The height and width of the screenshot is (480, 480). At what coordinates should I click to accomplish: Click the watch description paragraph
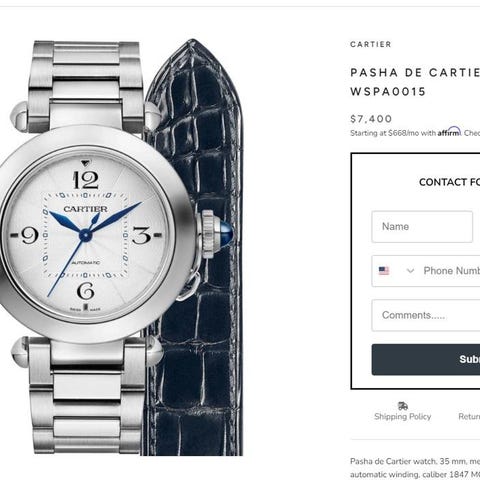pos(415,468)
